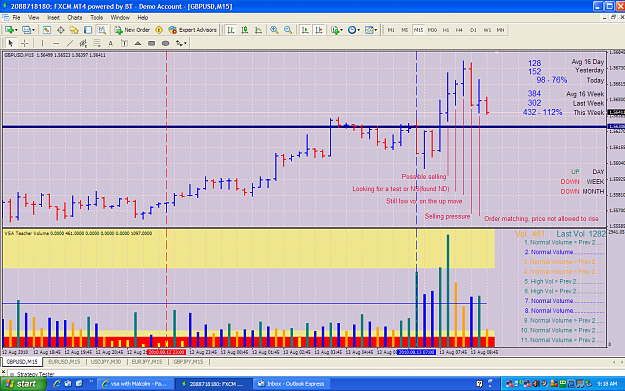Select the text 'A' tool
The image size is (625, 391).
(x=111, y=43)
